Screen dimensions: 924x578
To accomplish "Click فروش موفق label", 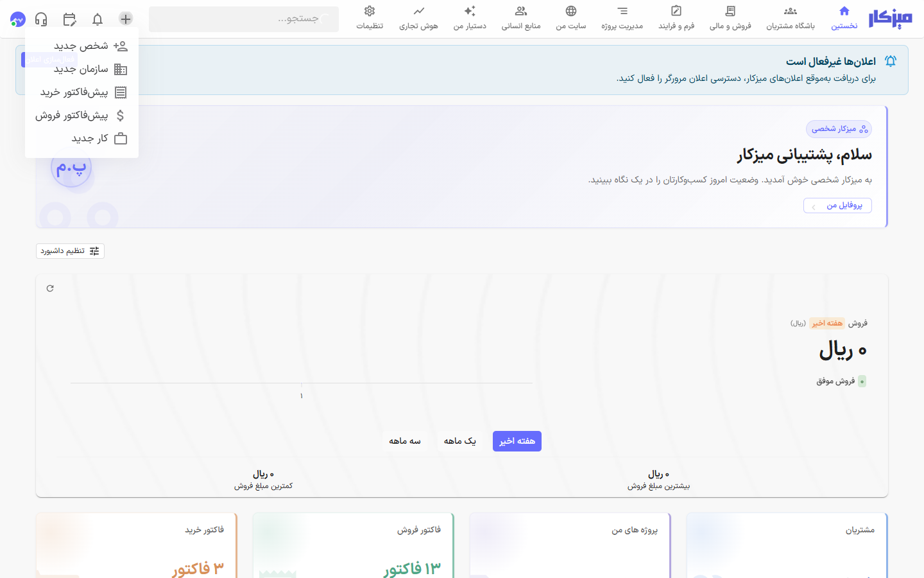I will pos(835,381).
